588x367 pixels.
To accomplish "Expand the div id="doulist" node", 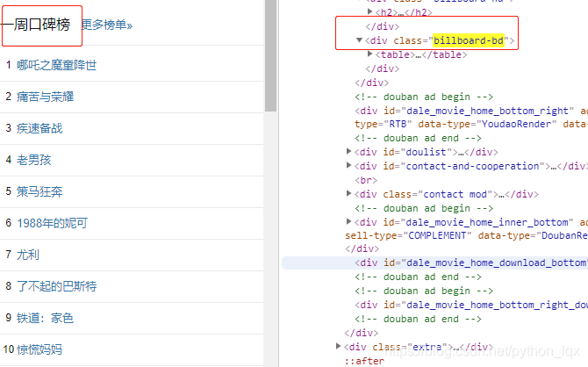I will (x=348, y=151).
